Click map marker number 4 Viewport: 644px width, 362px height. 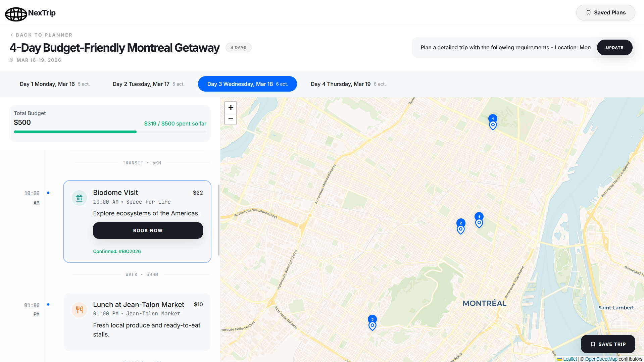[x=479, y=220]
